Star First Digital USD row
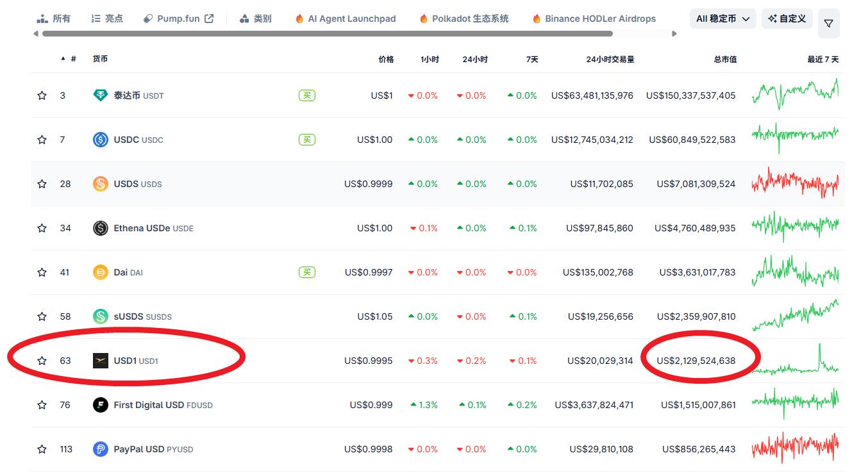 click(42, 405)
